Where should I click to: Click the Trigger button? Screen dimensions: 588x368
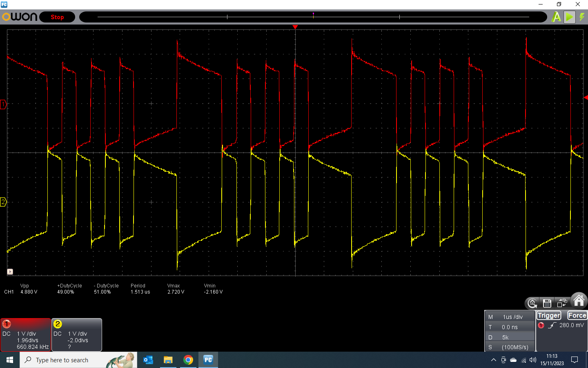point(549,315)
